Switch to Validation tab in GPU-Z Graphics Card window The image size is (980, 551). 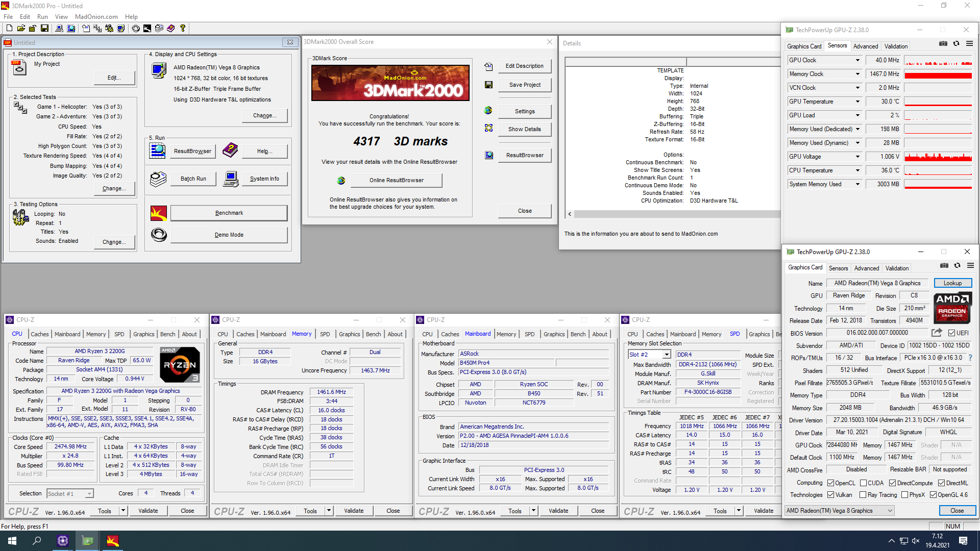click(x=897, y=268)
